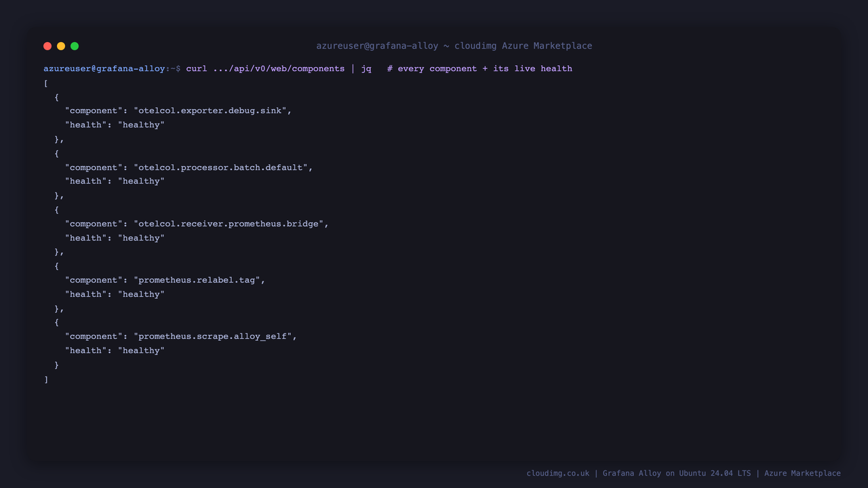Click "healthy" under prometheus.relabel.tag
The width and height of the screenshot is (868, 488).
(141, 294)
